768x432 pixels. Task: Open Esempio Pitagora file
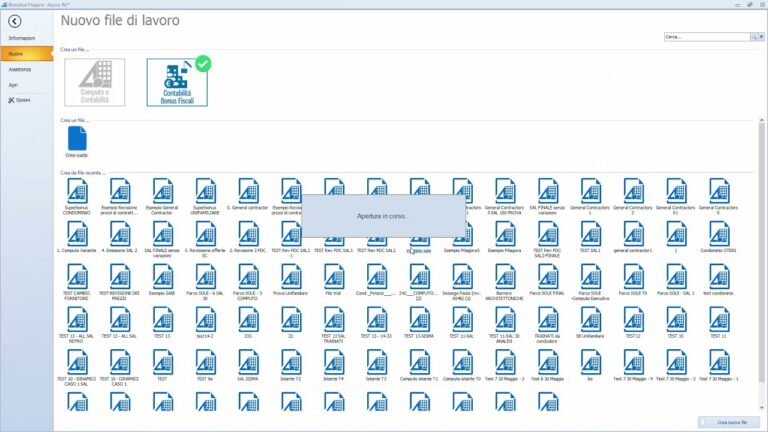[504, 238]
